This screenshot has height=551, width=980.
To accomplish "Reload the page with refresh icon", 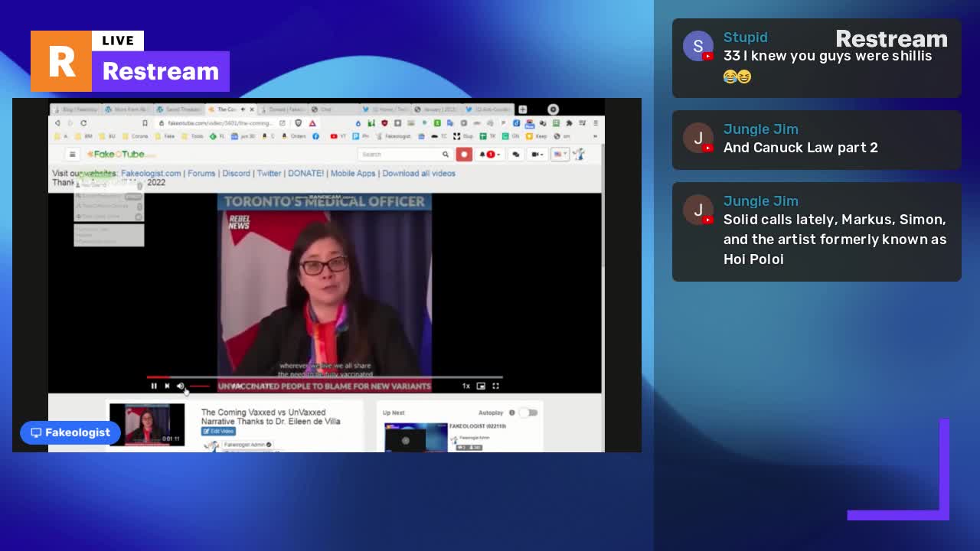I will click(x=83, y=123).
